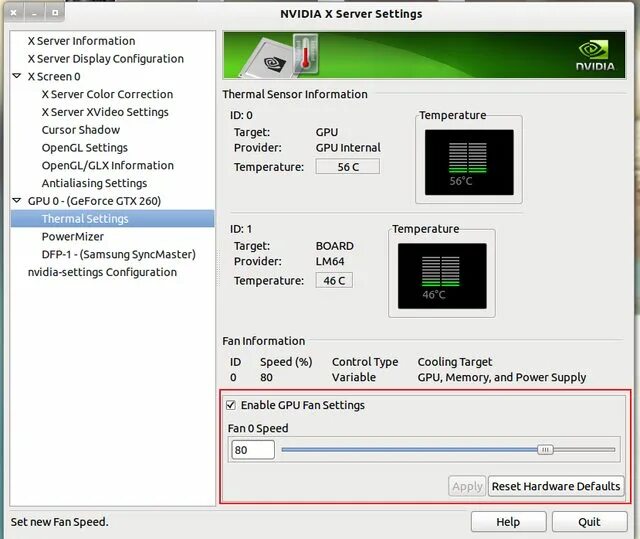Click the BOARD temperature 46 C field
Viewport: 640px width, 539px height.
point(334,281)
